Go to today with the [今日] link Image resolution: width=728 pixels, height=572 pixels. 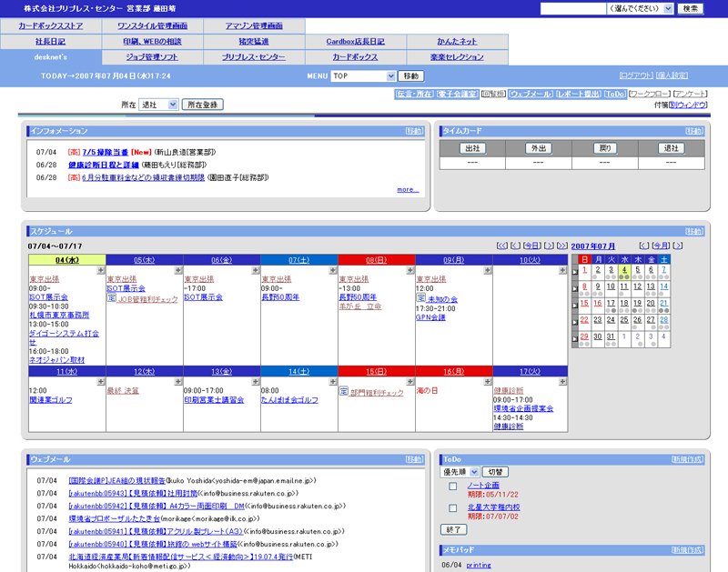coord(532,246)
